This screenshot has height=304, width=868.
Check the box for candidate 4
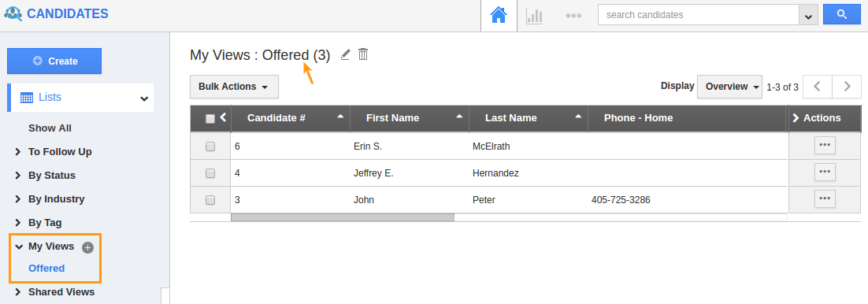coord(210,173)
